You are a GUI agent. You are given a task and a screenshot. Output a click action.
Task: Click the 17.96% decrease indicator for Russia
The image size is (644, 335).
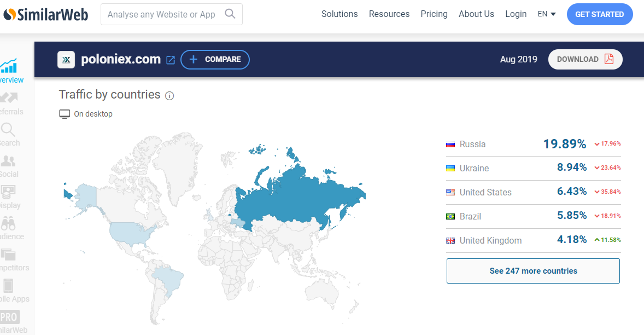(x=607, y=144)
